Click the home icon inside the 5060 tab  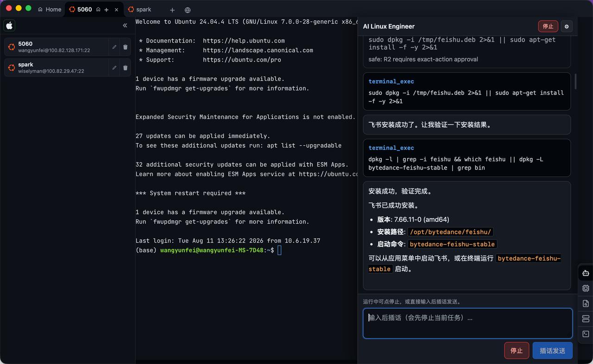tap(98, 9)
